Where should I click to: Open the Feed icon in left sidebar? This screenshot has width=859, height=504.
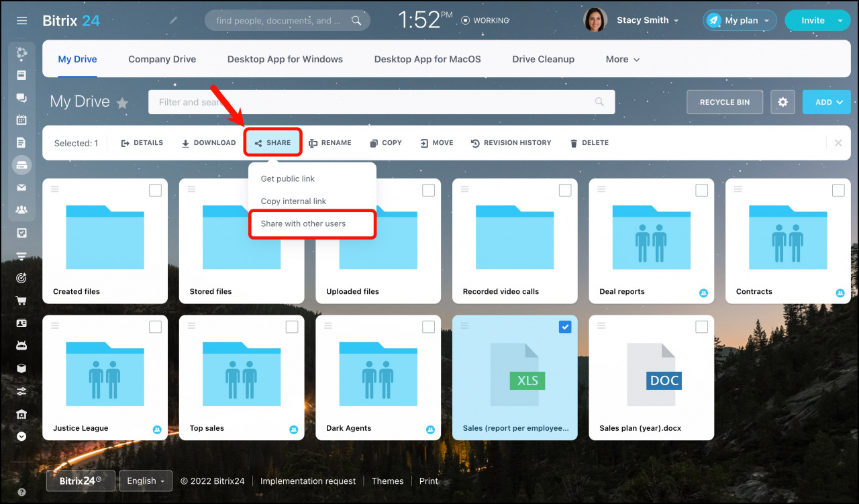[21, 75]
